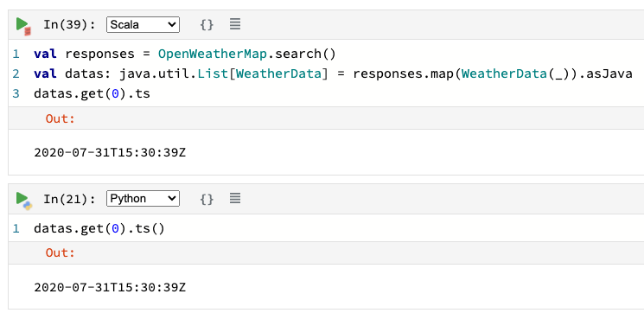
Task: Click code line datas.get(0).ts() in Python cell
Action: click(99, 228)
